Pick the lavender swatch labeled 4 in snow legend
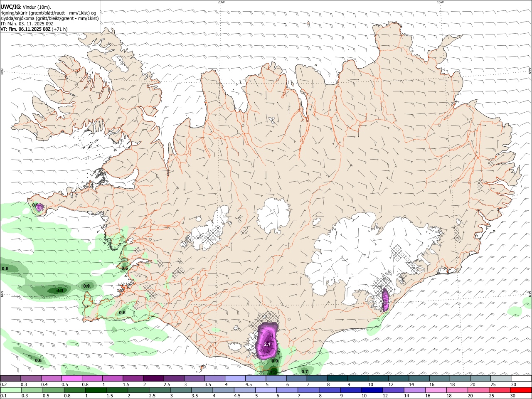Viewport: 532px width, 399px height. tap(235, 378)
